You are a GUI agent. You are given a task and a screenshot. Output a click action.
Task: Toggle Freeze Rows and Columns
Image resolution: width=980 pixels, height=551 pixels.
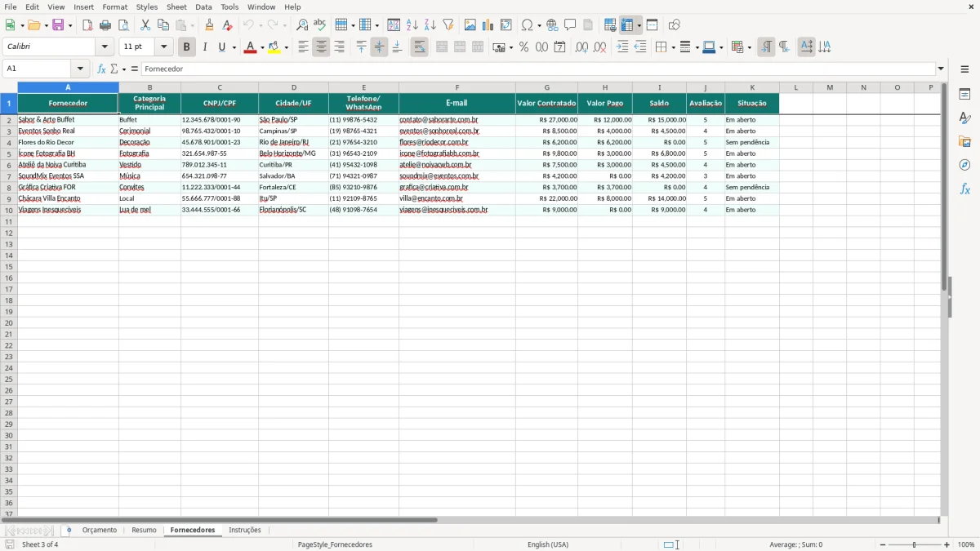click(627, 25)
